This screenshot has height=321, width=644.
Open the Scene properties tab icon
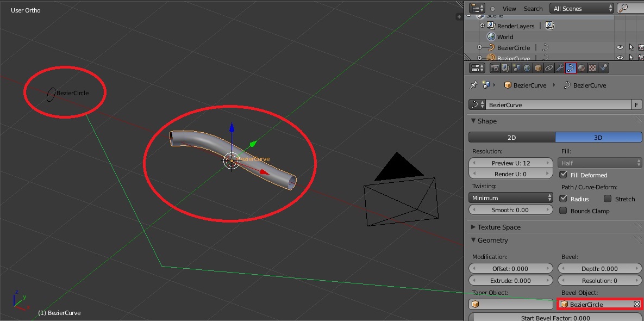[516, 68]
